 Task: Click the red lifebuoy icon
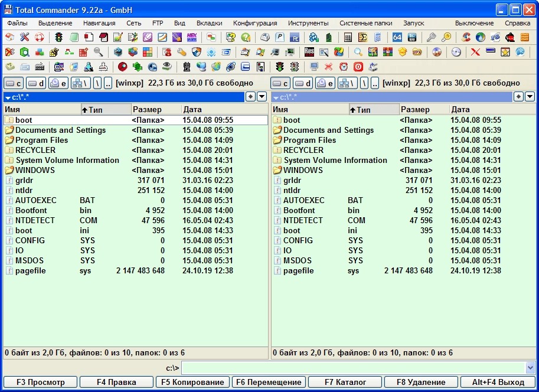point(40,37)
